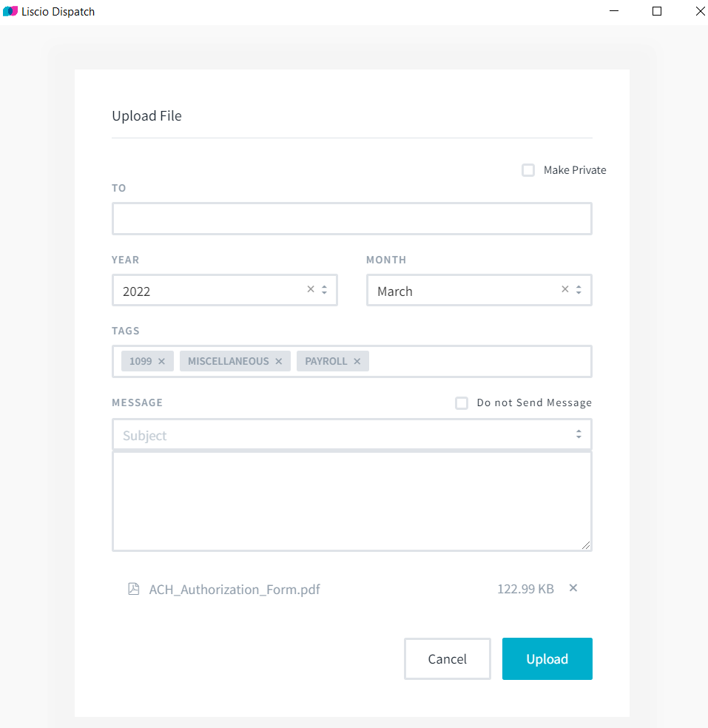Image resolution: width=708 pixels, height=728 pixels.
Task: Click the Upload button
Action: [547, 658]
